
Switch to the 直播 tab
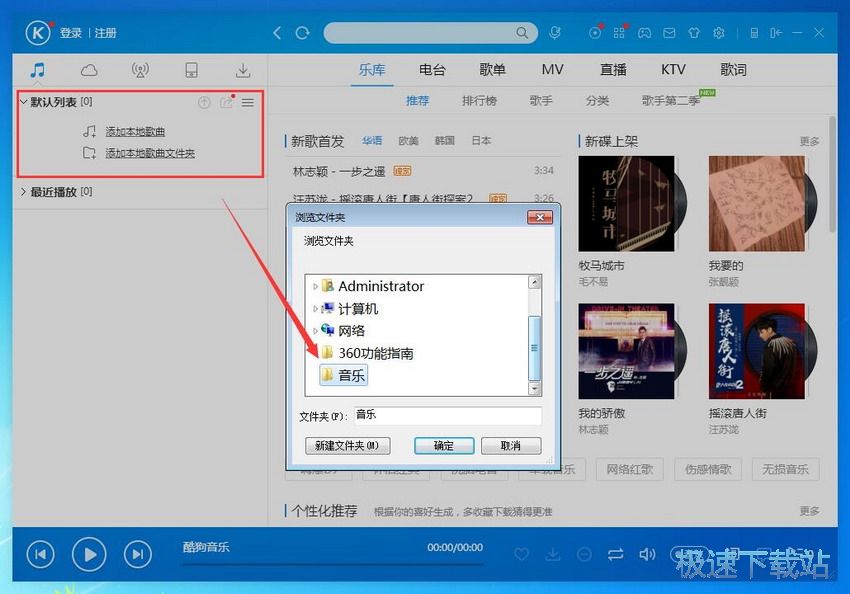[x=613, y=70]
